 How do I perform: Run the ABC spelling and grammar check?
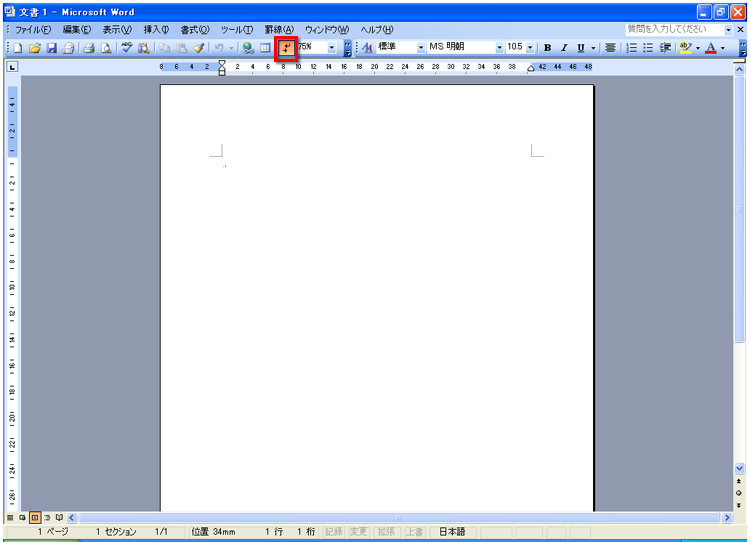(x=126, y=48)
